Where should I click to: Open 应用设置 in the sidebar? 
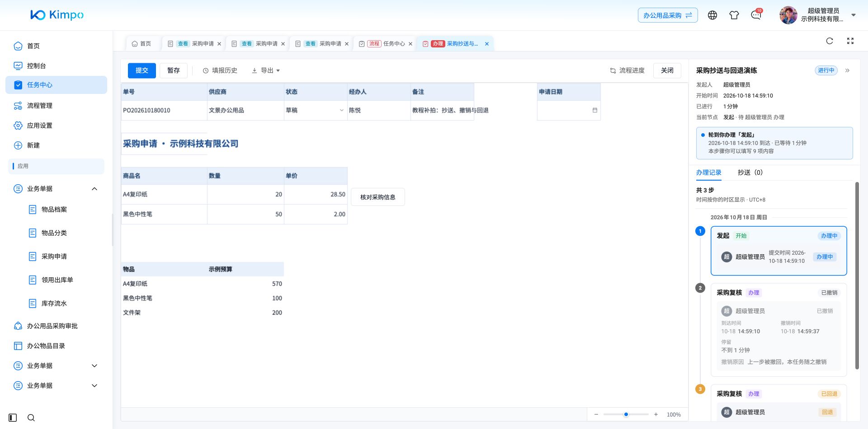[56, 126]
